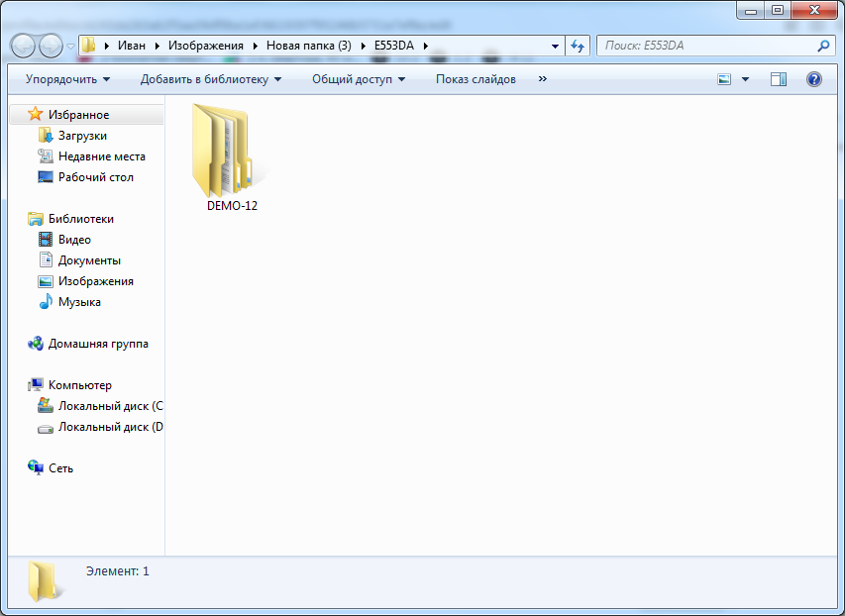Go to Новая папка (3) in path
Screen dimensions: 845x616
309,46
